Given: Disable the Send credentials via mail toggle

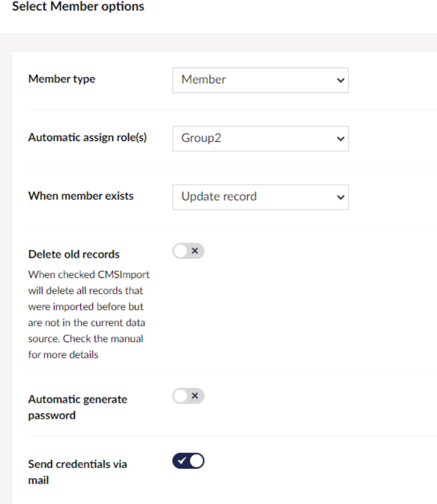Looking at the screenshot, I should pyautogui.click(x=189, y=461).
